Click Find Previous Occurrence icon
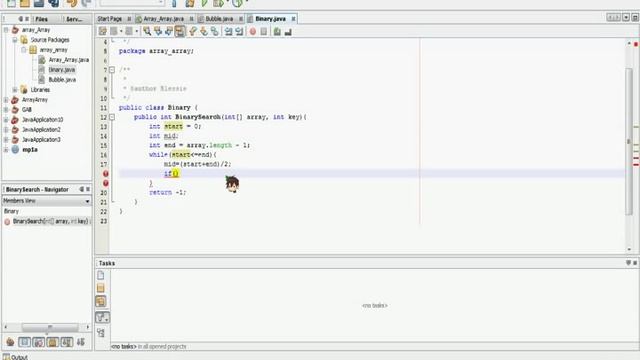The image size is (640, 360). 158,31
